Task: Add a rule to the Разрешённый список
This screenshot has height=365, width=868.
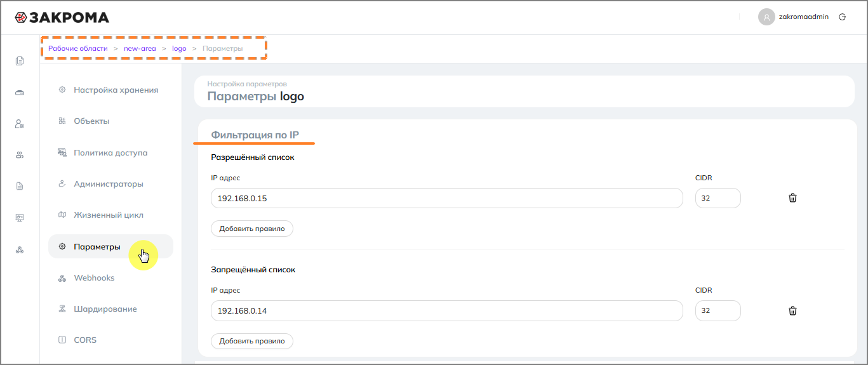Action: click(252, 229)
